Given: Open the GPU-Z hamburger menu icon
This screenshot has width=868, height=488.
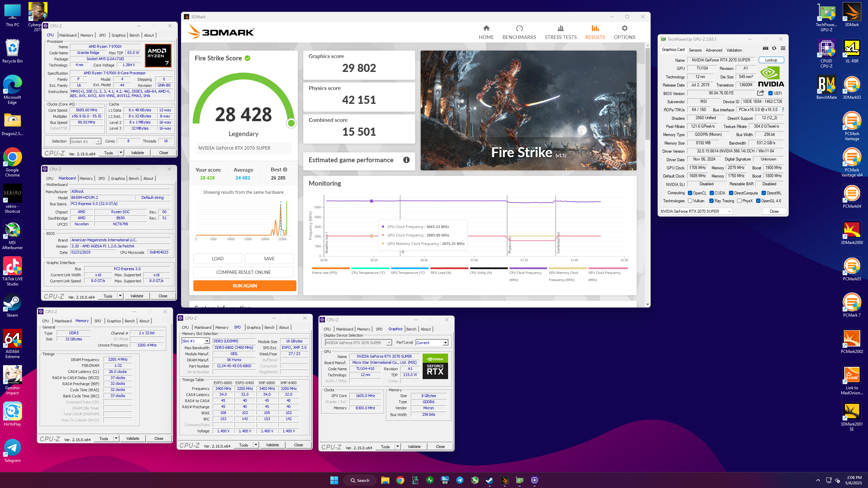Looking at the screenshot, I should pyautogui.click(x=783, y=49).
